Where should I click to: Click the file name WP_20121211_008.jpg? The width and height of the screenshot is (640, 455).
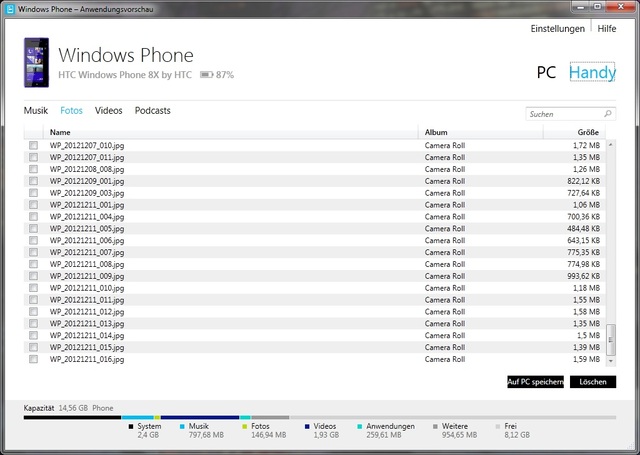click(x=87, y=264)
